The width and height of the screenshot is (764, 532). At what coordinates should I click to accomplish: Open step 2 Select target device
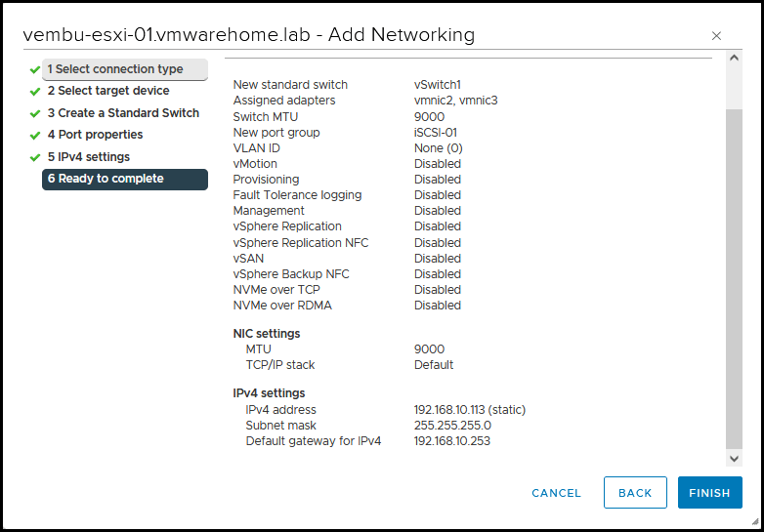click(108, 91)
